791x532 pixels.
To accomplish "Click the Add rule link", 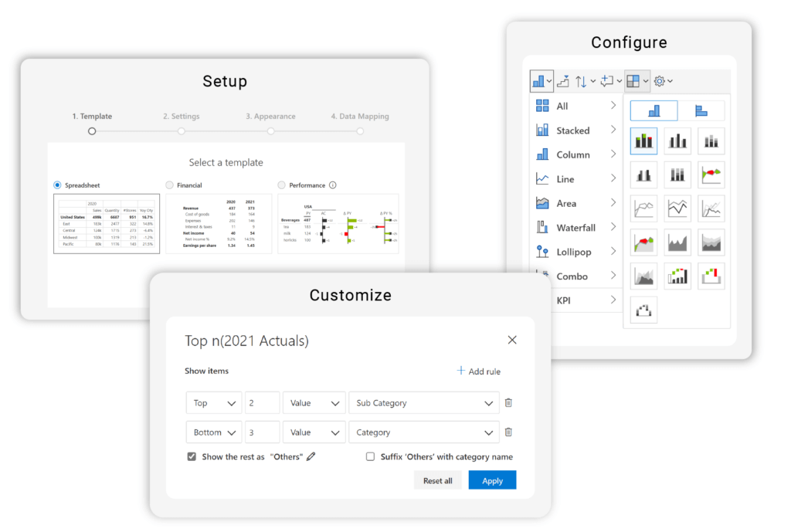I will 478,371.
